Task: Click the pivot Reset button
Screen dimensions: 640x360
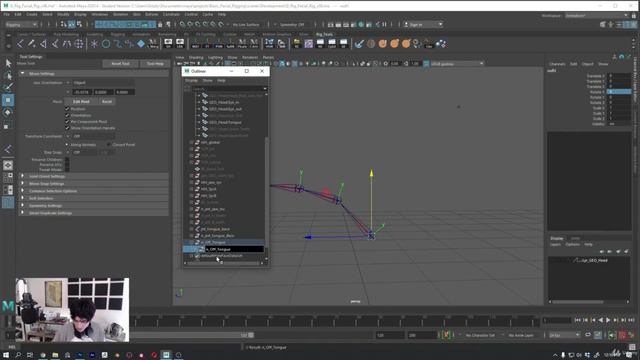Action: point(107,101)
